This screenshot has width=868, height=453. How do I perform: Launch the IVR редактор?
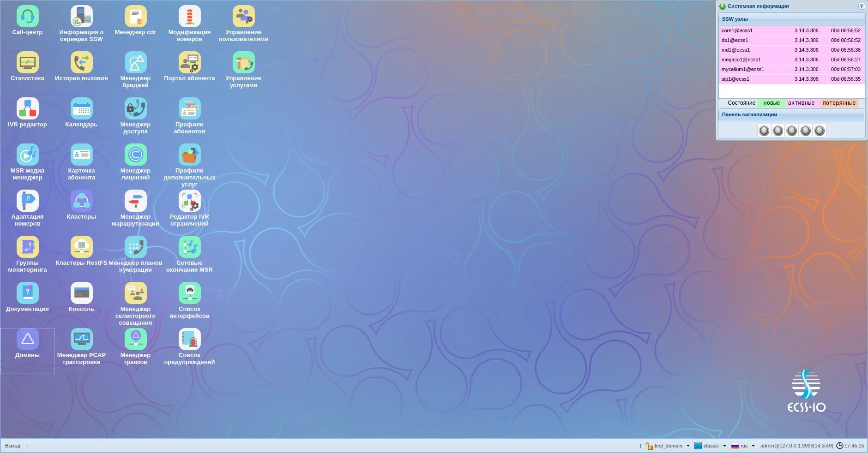point(27,109)
